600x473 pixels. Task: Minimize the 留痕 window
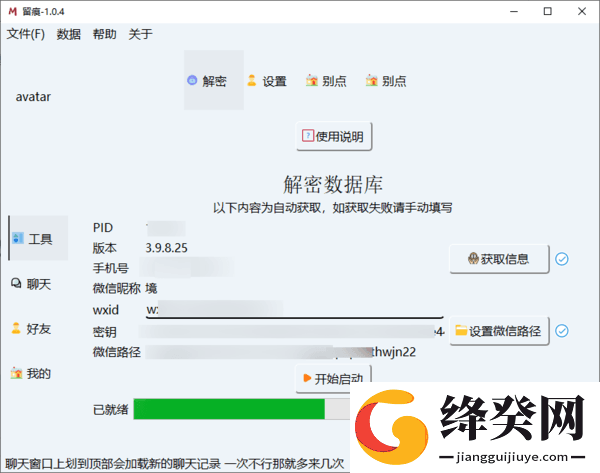(514, 11)
